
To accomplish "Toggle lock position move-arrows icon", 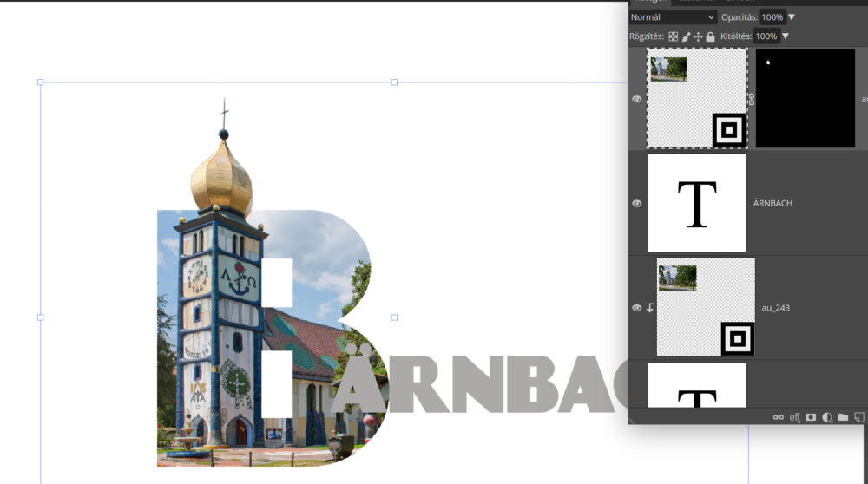I will pos(698,36).
